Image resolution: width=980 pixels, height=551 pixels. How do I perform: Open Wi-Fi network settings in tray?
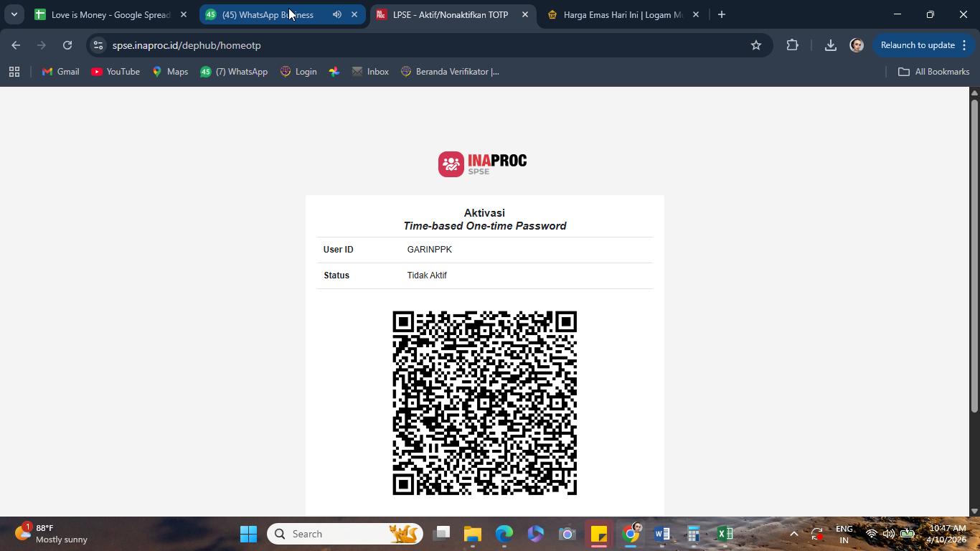[872, 534]
